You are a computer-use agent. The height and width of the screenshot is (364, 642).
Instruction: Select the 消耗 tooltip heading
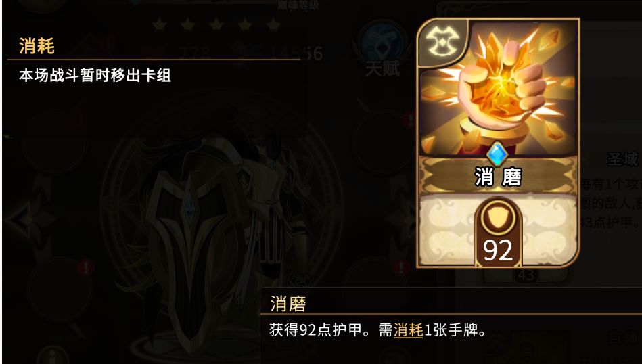click(x=37, y=46)
